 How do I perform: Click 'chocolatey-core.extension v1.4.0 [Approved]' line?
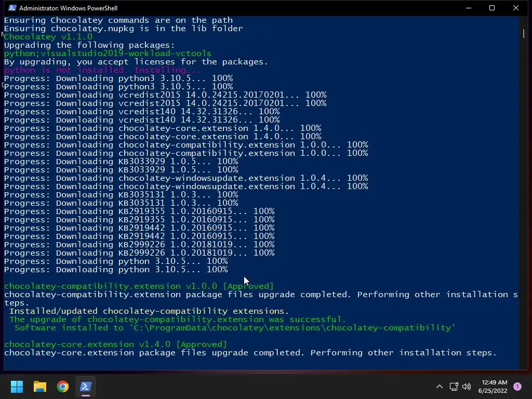click(115, 344)
